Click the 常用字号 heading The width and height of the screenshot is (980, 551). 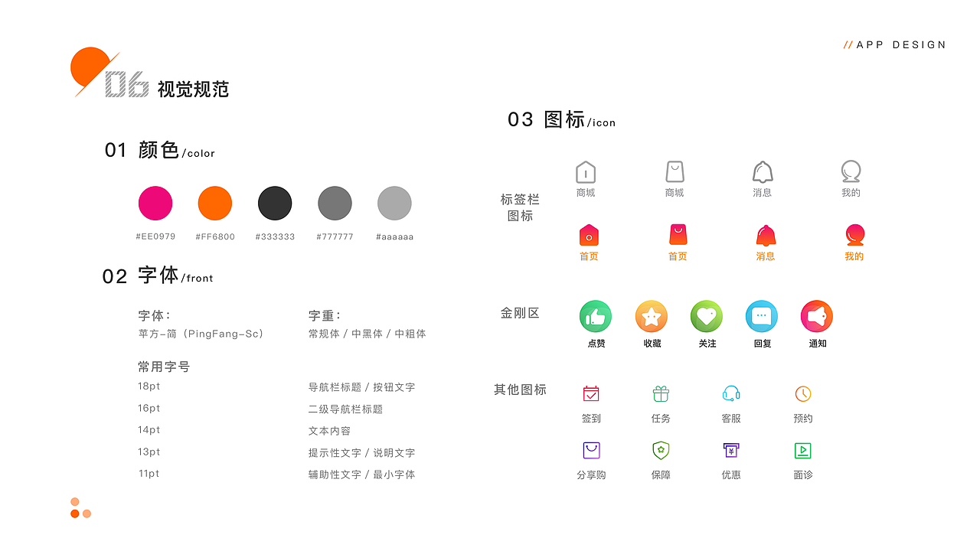(164, 367)
